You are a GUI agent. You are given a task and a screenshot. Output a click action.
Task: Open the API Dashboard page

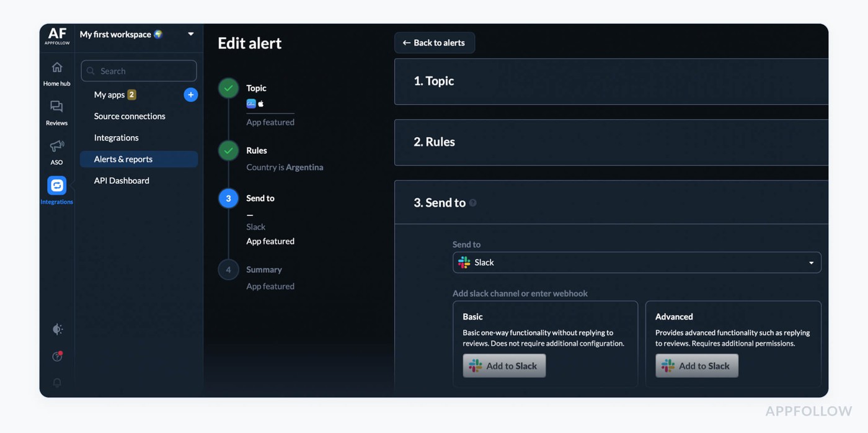[x=122, y=180]
